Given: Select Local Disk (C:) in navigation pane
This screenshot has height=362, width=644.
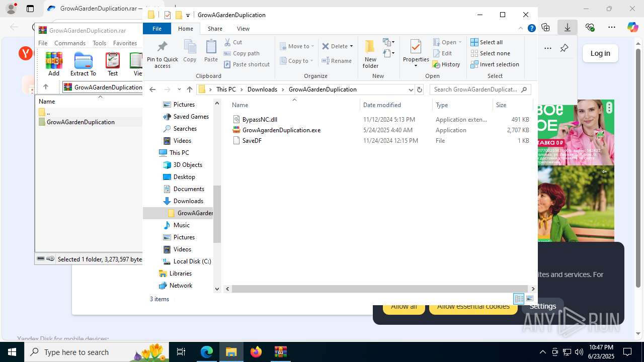Looking at the screenshot, I should click(x=192, y=261).
